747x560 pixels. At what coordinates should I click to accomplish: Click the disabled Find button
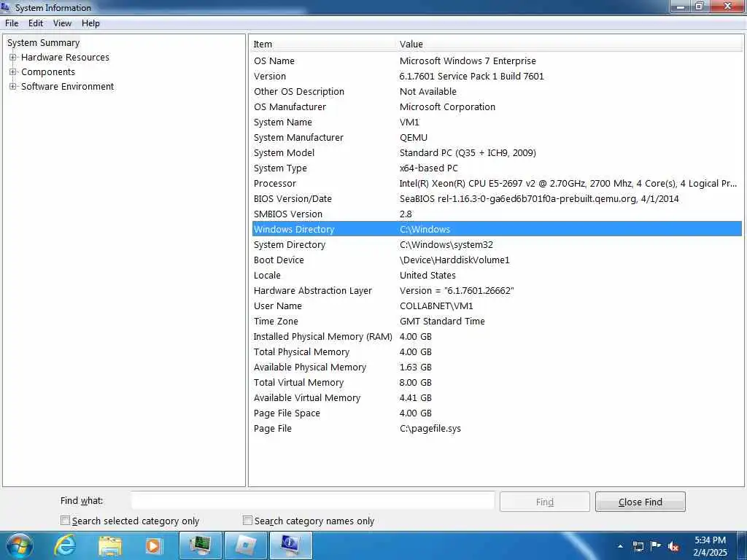point(544,502)
